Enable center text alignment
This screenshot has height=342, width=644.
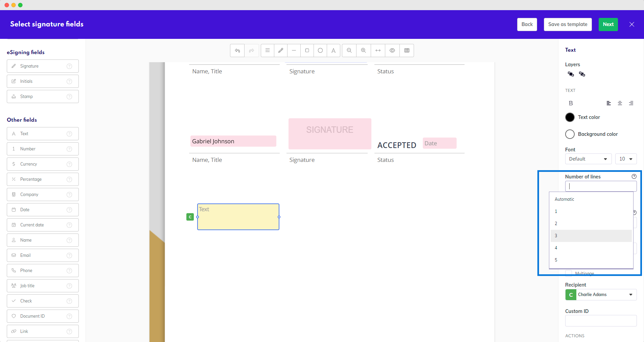[x=620, y=103]
